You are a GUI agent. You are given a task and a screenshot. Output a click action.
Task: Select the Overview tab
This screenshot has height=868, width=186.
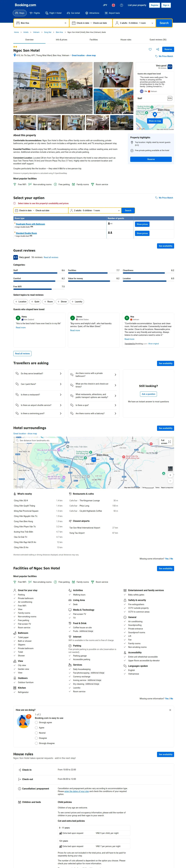[x=29, y=39]
